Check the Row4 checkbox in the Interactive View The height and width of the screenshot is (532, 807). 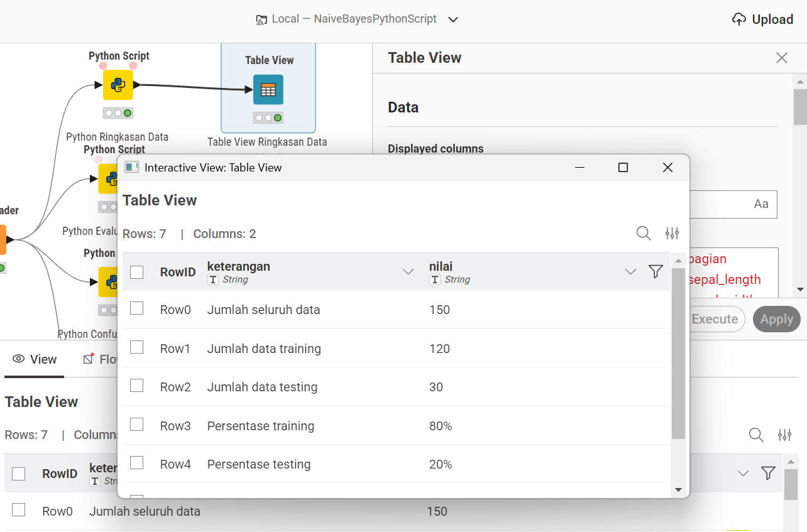click(136, 463)
